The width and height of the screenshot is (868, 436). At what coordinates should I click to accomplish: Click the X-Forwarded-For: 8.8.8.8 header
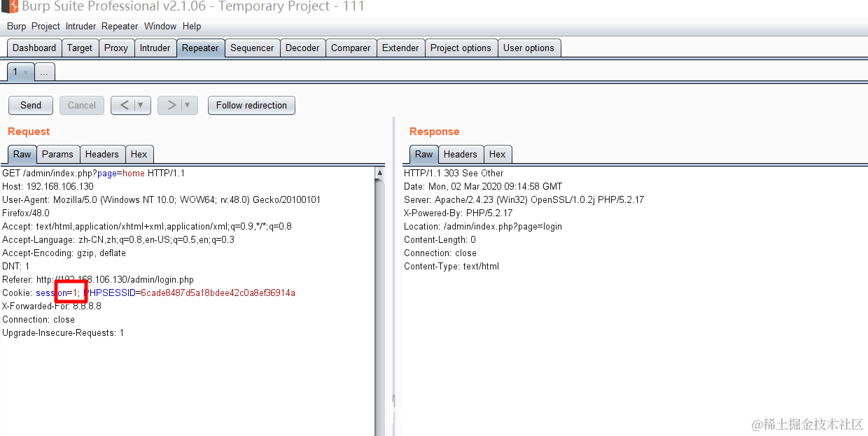(x=52, y=306)
